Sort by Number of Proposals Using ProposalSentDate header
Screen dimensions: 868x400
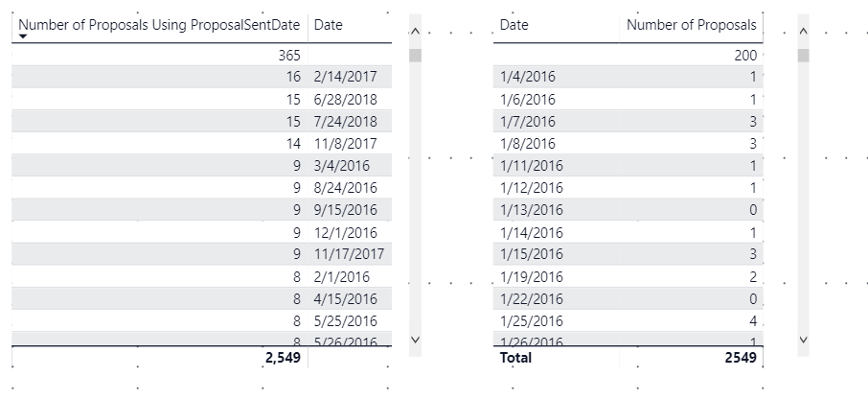pyautogui.click(x=159, y=25)
